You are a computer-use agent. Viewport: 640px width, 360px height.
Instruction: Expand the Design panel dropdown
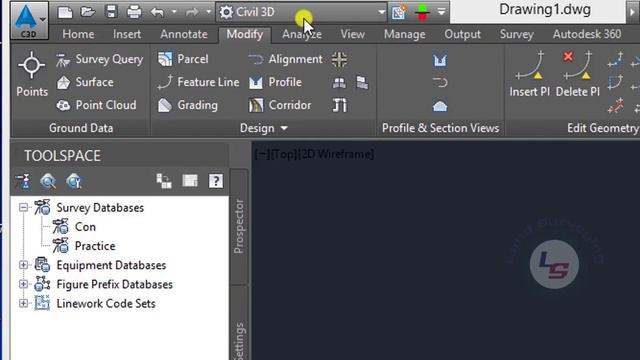[x=264, y=128]
